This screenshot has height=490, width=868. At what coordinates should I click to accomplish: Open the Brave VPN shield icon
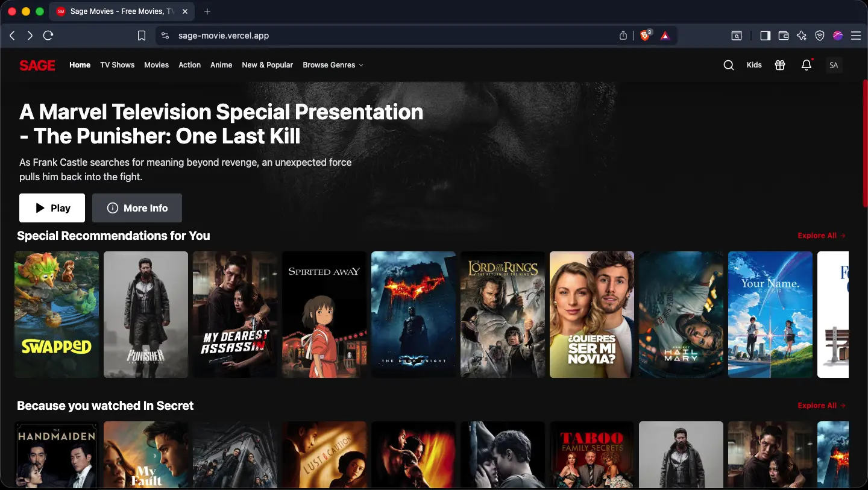pos(820,36)
